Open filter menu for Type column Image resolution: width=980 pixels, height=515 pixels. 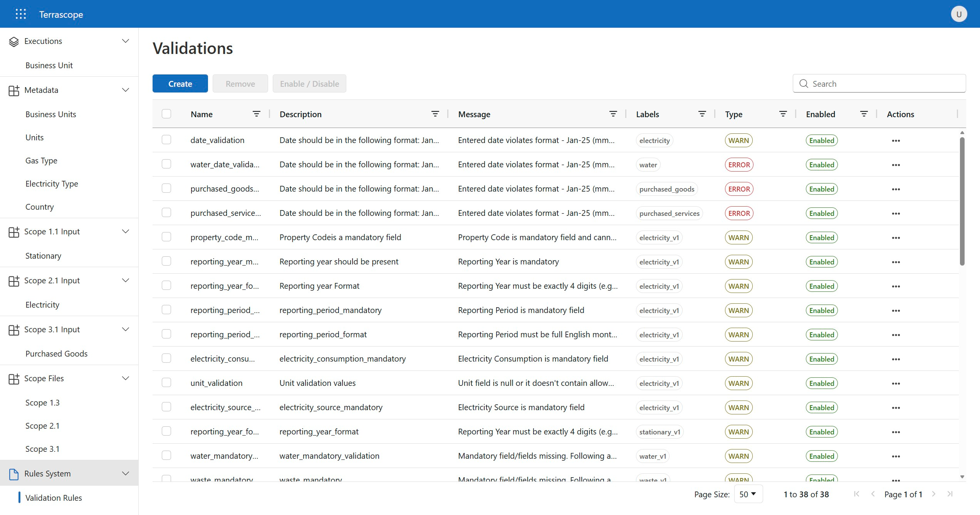[x=783, y=114]
